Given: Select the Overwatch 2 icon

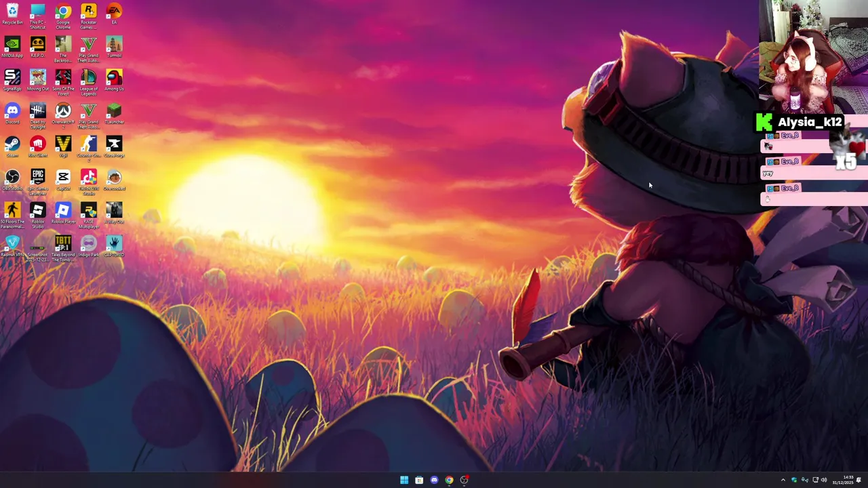Looking at the screenshot, I should tap(63, 116).
